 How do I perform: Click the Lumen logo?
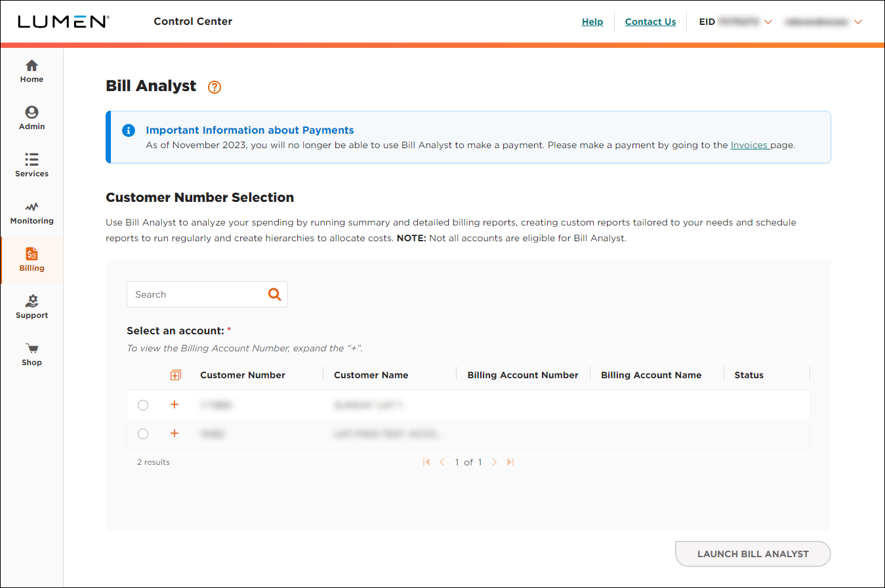[63, 22]
